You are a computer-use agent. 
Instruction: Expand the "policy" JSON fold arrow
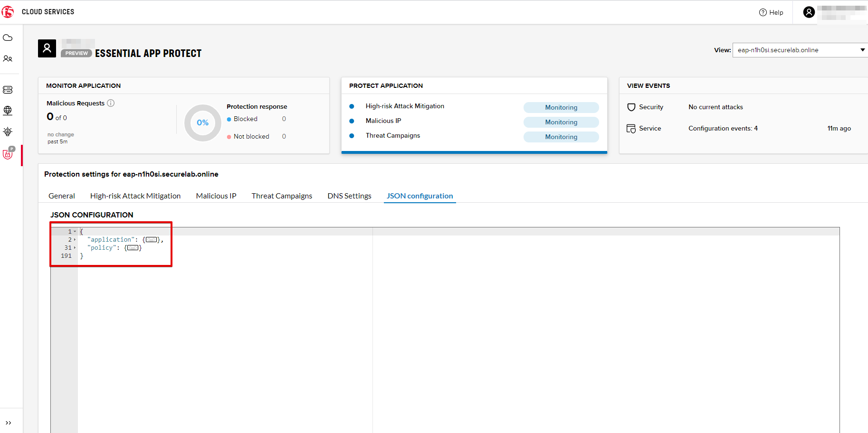(x=75, y=248)
